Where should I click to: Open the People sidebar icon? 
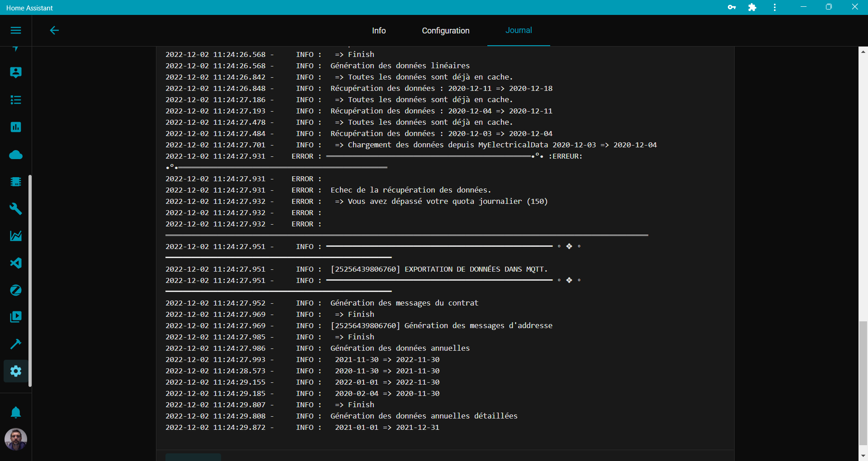pos(16,72)
